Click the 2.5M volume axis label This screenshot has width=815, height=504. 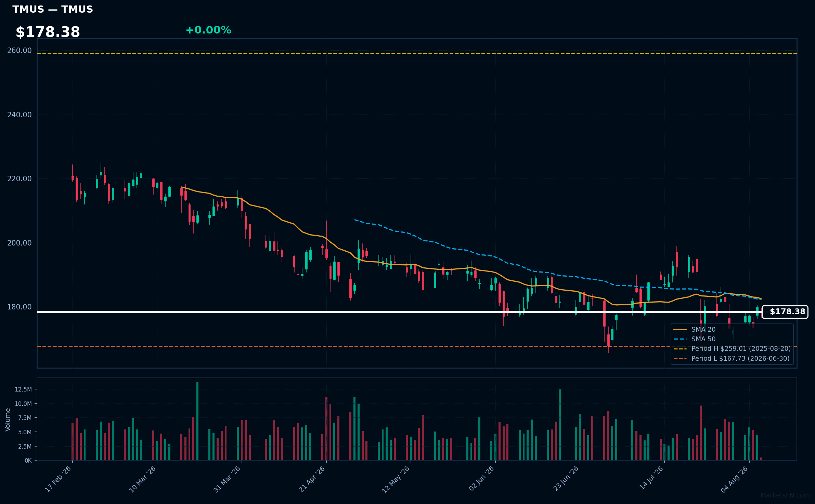(25, 447)
